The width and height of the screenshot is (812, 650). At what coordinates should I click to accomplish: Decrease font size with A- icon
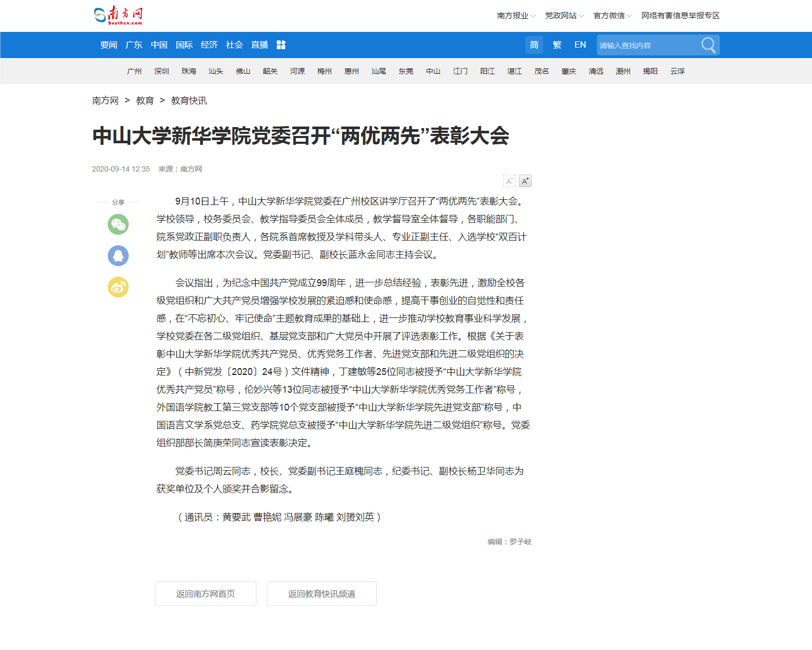[x=509, y=181]
